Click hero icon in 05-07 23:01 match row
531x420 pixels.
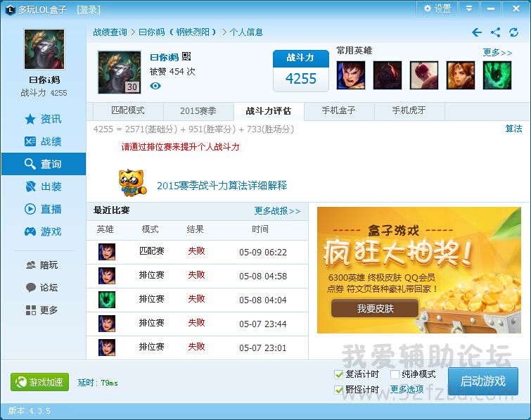pyautogui.click(x=107, y=348)
